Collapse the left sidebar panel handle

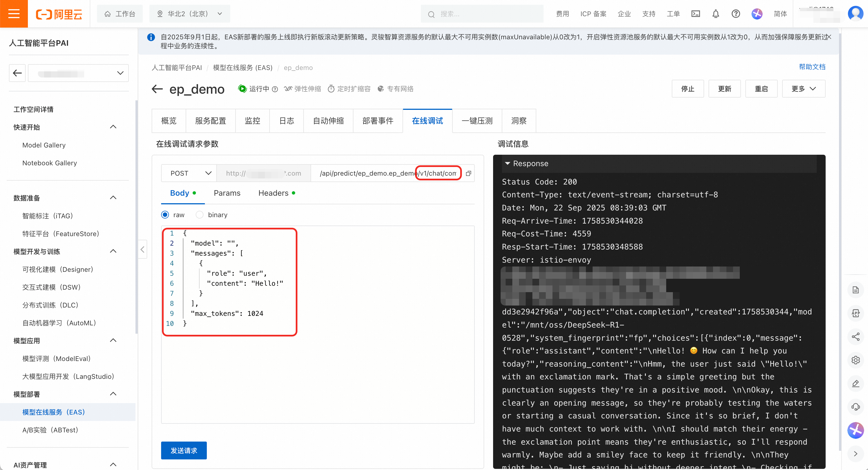[142, 249]
